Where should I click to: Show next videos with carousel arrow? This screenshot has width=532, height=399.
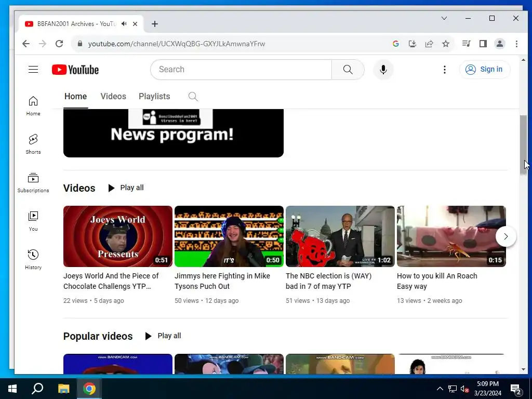coord(506,236)
